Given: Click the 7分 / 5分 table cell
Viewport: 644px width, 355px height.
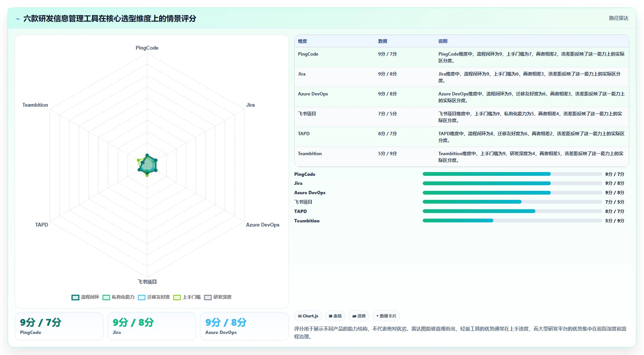Looking at the screenshot, I should (x=387, y=114).
